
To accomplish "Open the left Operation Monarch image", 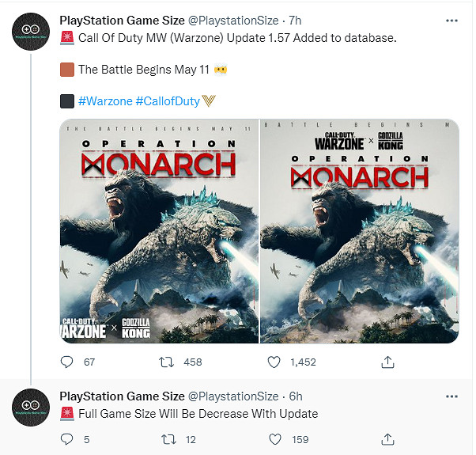I will pyautogui.click(x=159, y=232).
